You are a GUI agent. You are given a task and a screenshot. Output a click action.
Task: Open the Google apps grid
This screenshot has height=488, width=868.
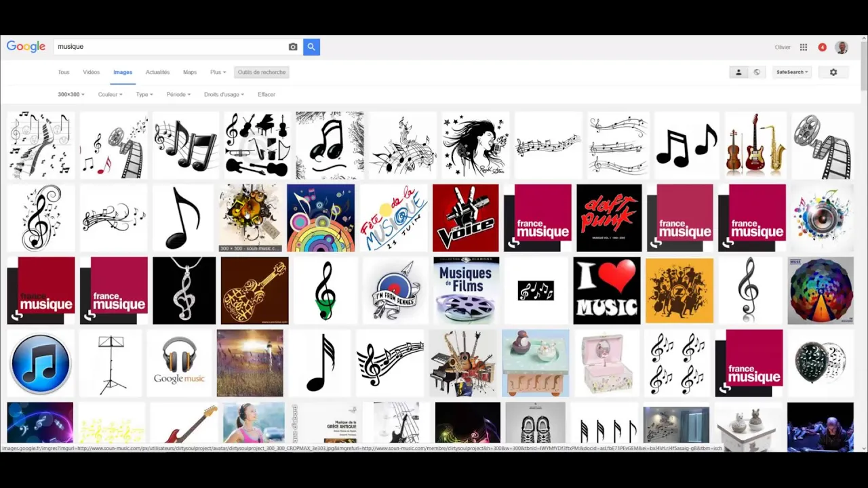[x=804, y=47]
